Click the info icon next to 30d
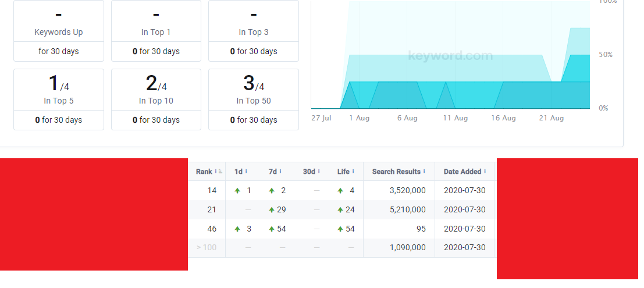The height and width of the screenshot is (288, 644). [319, 172]
